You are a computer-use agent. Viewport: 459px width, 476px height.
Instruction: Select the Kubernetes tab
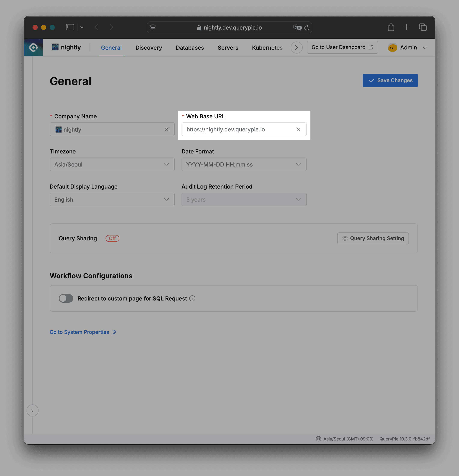coord(267,48)
